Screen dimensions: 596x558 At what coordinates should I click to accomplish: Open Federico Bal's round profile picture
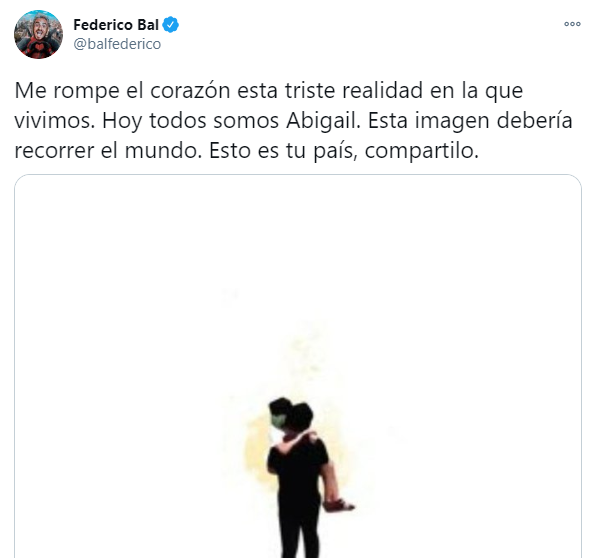click(x=38, y=35)
